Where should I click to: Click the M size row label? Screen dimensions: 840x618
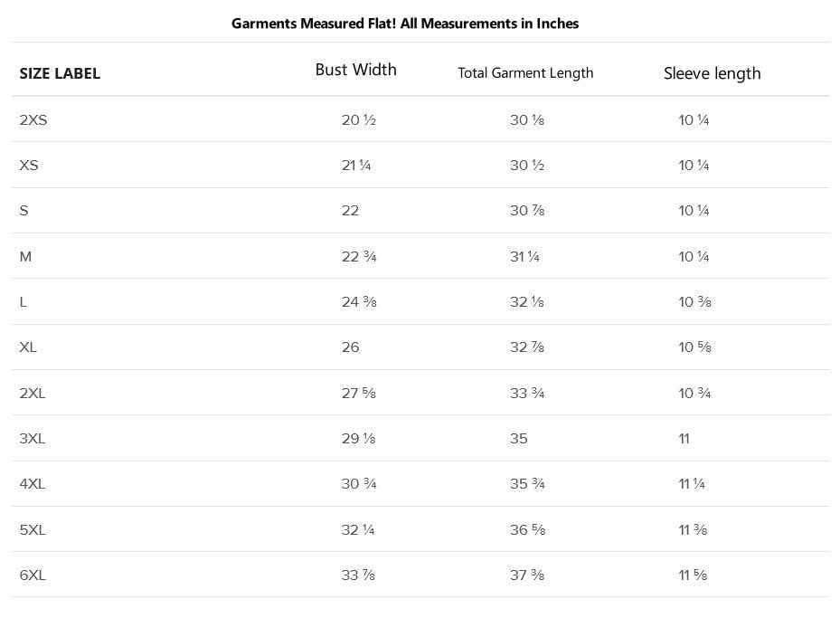point(25,257)
